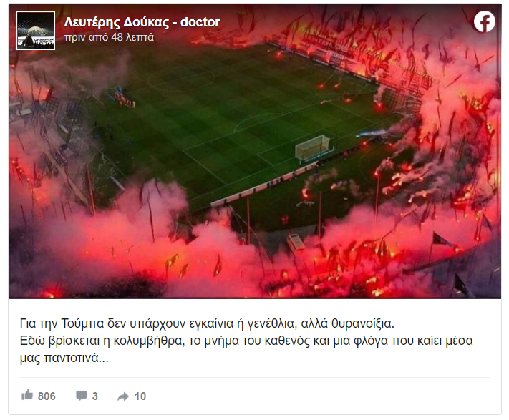Click the white goal net in photo
The width and height of the screenshot is (509, 420).
(313, 147)
